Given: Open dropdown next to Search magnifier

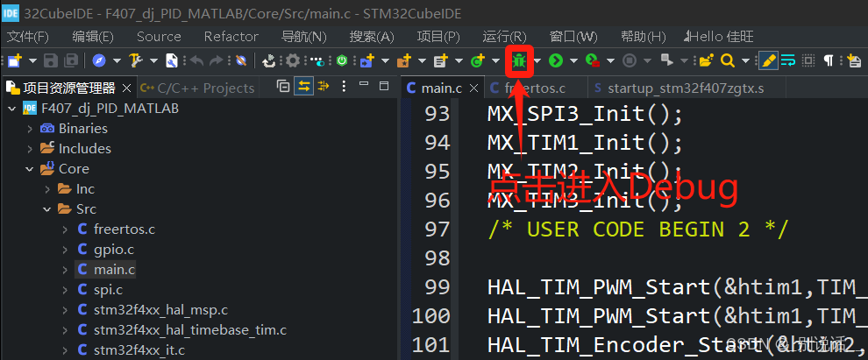Looking at the screenshot, I should click(745, 61).
